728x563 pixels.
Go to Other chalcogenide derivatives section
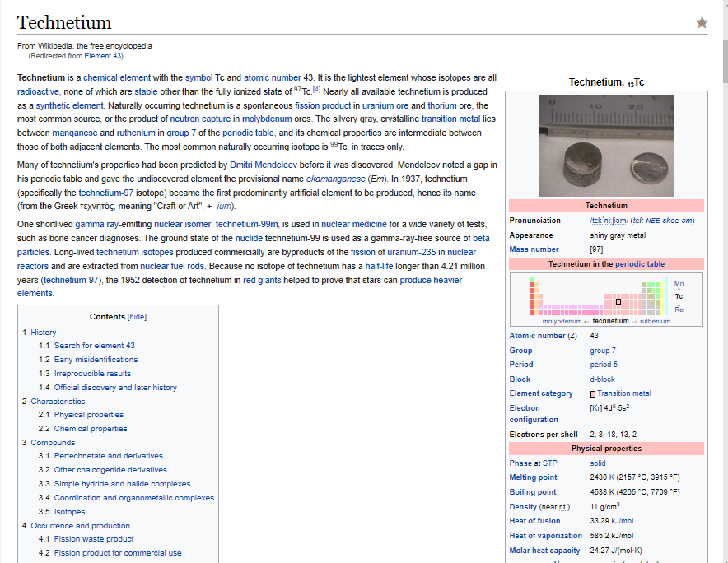[110, 470]
